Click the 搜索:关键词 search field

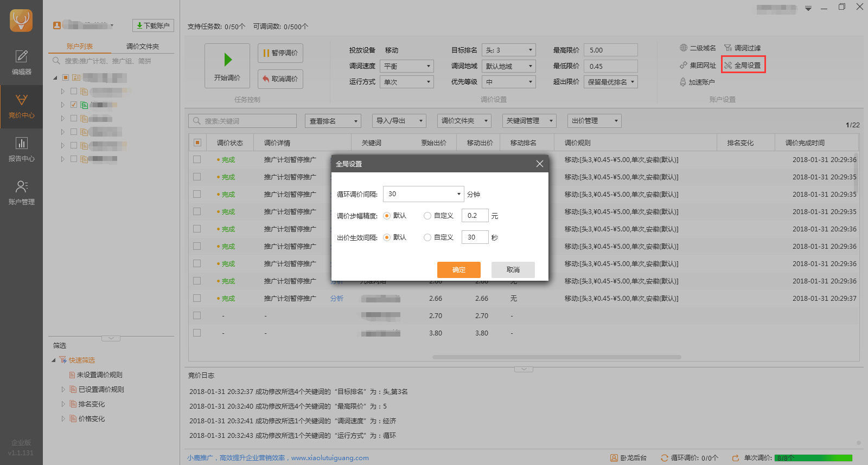[x=242, y=121]
